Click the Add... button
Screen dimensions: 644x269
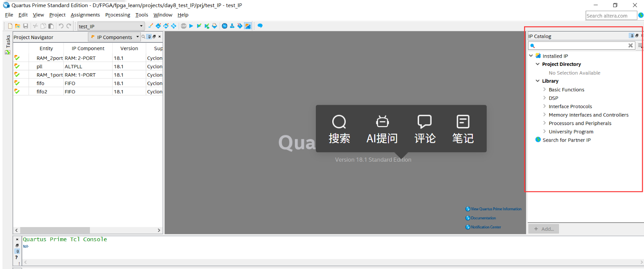point(543,229)
